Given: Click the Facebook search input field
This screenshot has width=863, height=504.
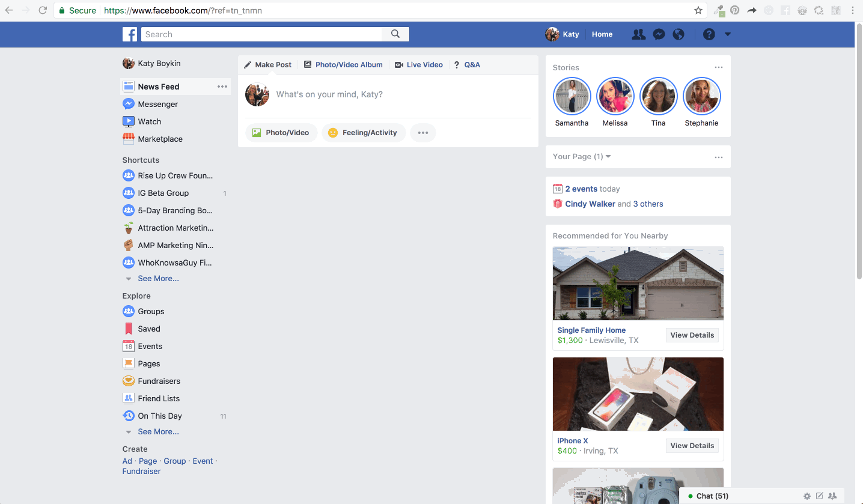Looking at the screenshot, I should point(261,34).
